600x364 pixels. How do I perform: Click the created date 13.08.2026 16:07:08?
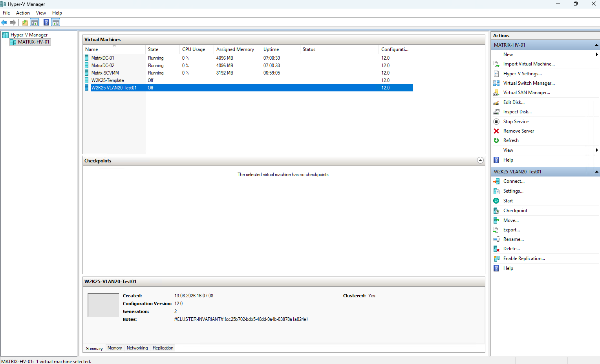[194, 296]
